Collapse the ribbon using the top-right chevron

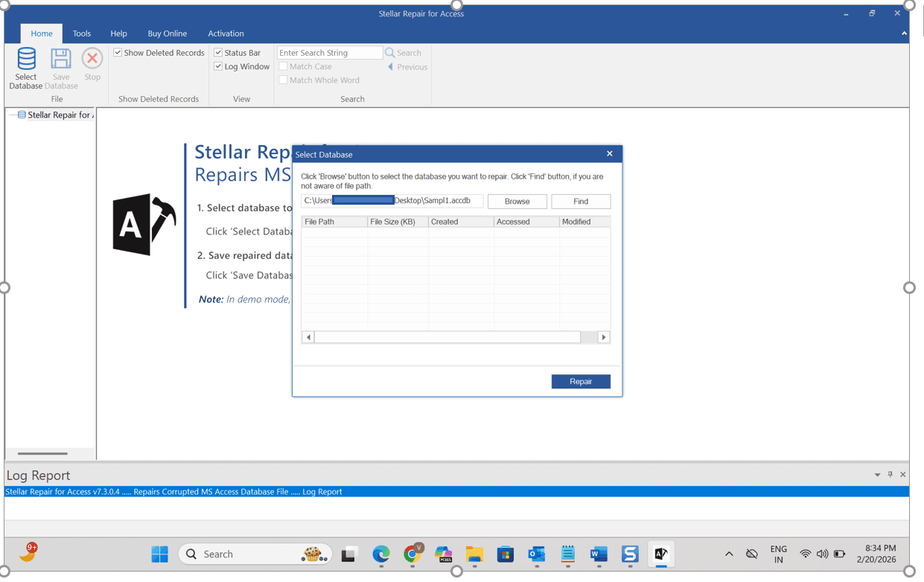[x=904, y=33]
